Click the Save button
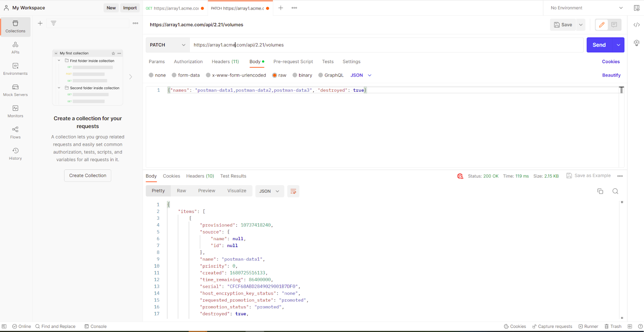644x332 pixels. pyautogui.click(x=563, y=25)
